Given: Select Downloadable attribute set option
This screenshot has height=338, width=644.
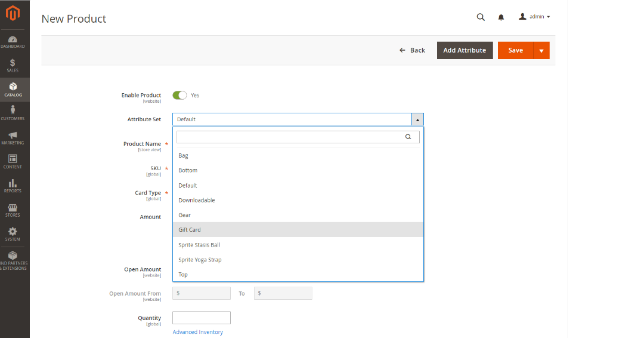Looking at the screenshot, I should point(298,200).
